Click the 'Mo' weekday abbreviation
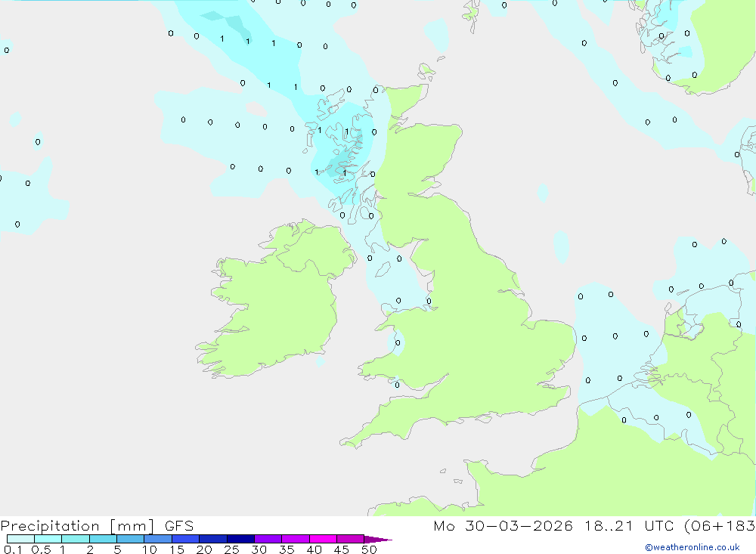 (x=444, y=525)
